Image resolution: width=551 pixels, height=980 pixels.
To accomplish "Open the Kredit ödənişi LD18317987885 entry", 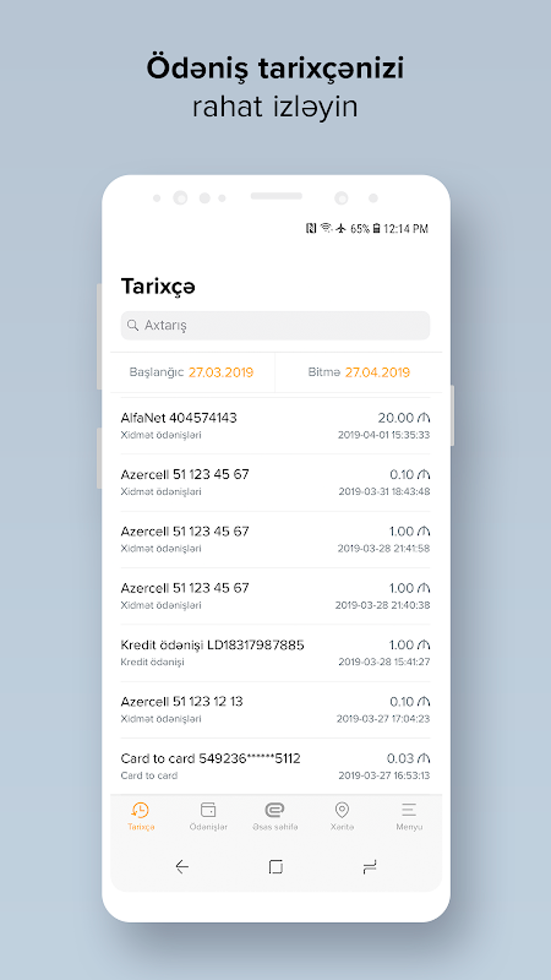I will point(275,653).
